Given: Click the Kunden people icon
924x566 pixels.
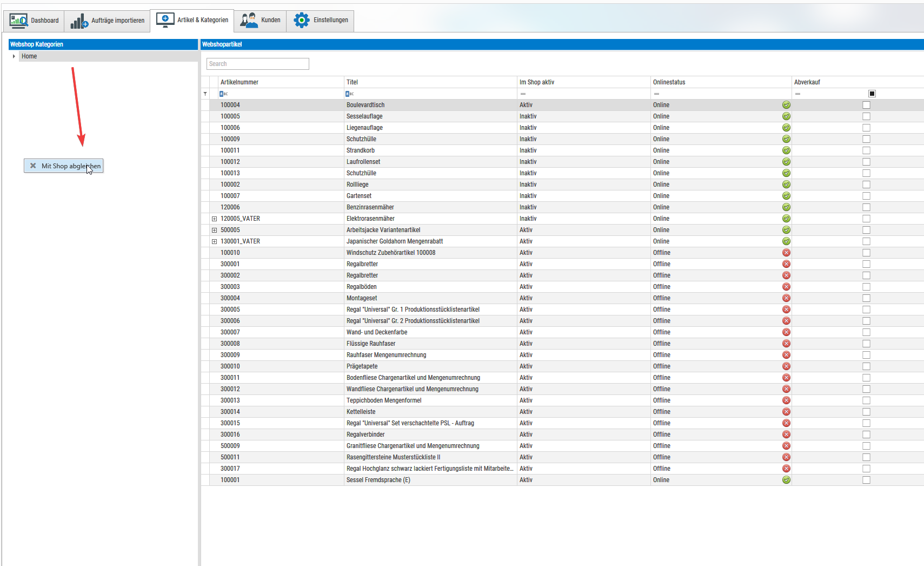Looking at the screenshot, I should click(x=249, y=20).
